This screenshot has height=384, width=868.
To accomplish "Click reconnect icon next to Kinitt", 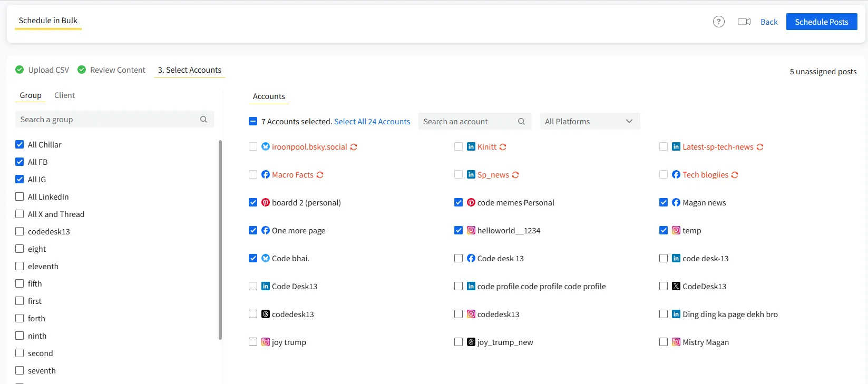I will 503,147.
